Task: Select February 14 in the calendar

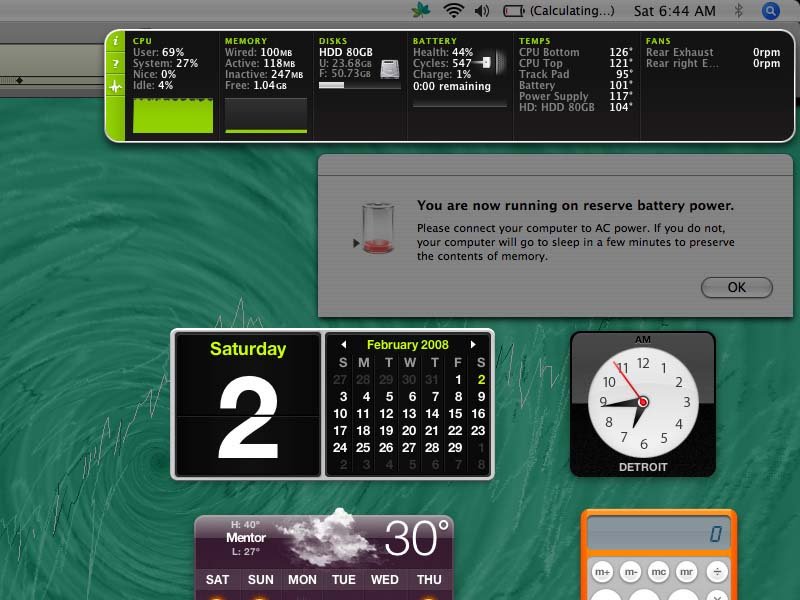Action: click(x=432, y=414)
